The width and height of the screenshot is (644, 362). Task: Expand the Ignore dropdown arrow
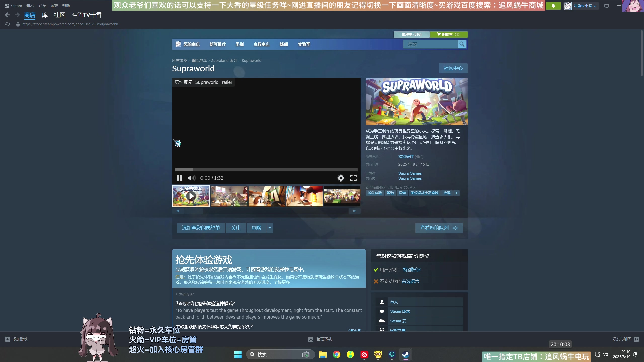point(269,228)
